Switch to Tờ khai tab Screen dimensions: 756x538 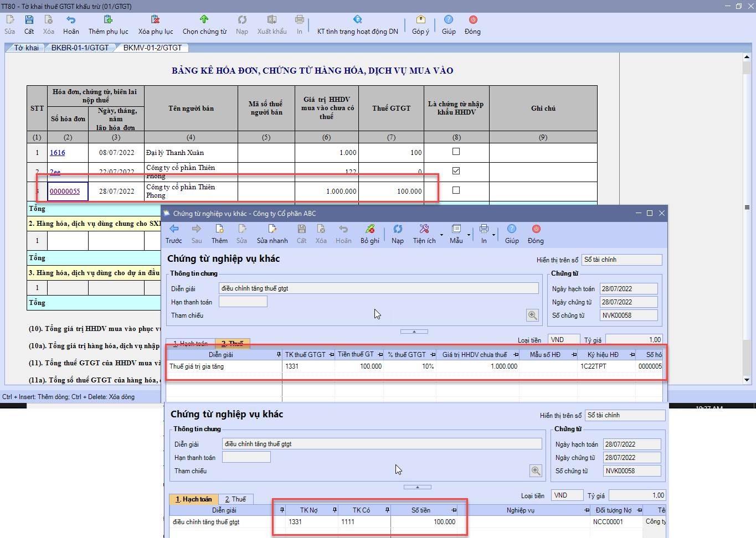26,48
